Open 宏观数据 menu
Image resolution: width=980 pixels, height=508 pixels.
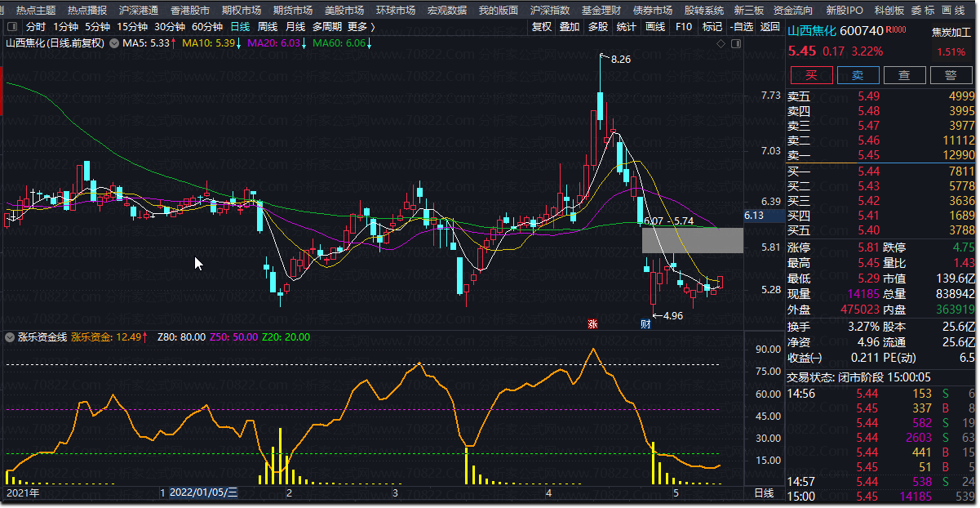point(447,11)
